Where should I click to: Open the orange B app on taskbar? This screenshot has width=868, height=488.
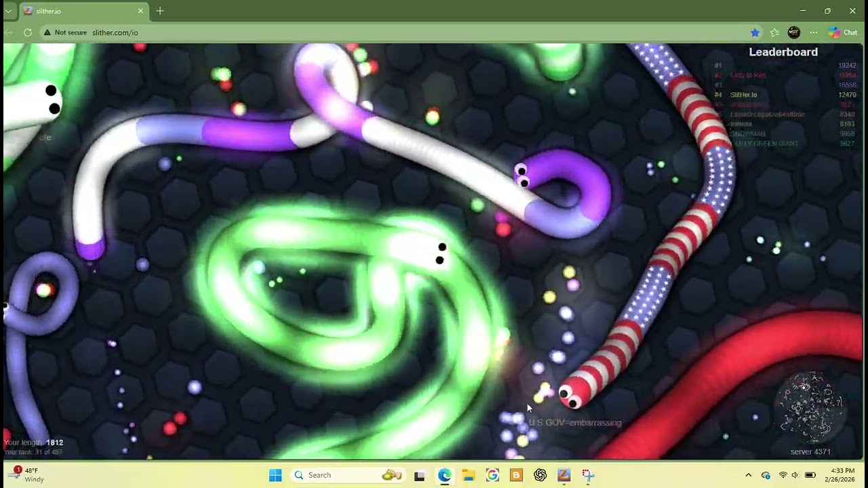(x=516, y=475)
